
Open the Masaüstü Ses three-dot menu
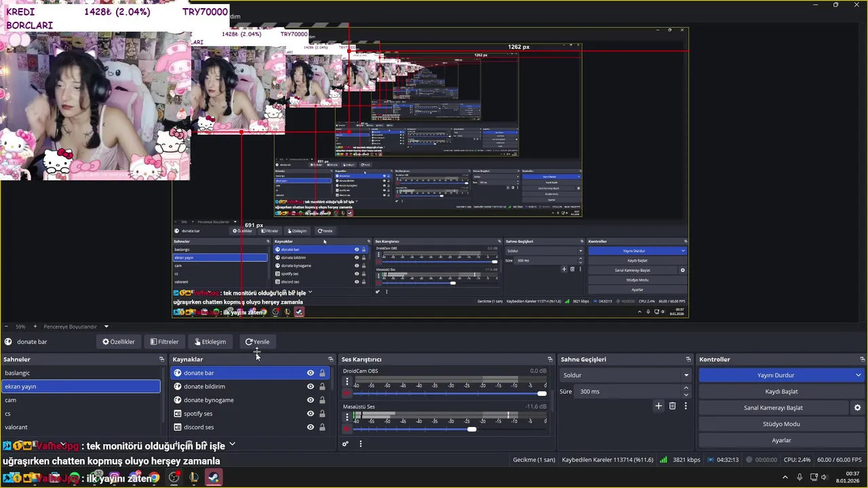click(347, 417)
